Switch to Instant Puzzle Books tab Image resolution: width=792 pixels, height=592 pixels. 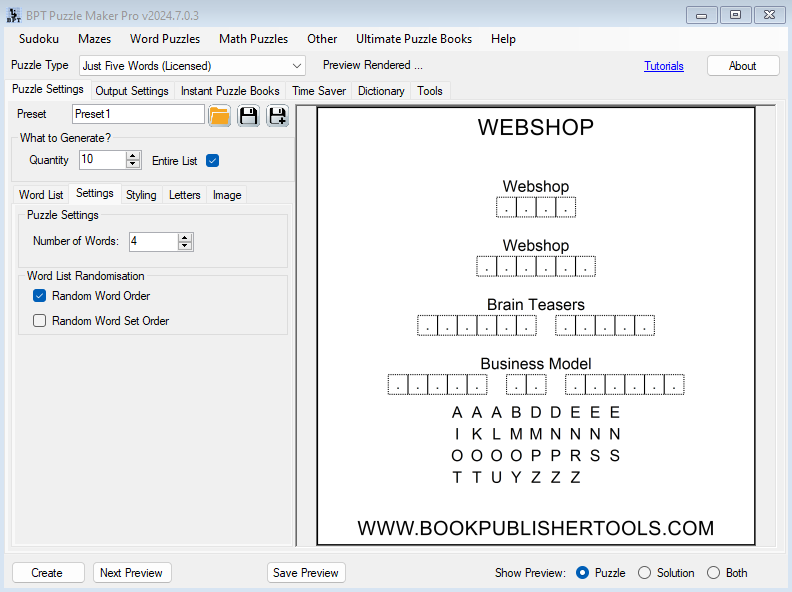[230, 91]
